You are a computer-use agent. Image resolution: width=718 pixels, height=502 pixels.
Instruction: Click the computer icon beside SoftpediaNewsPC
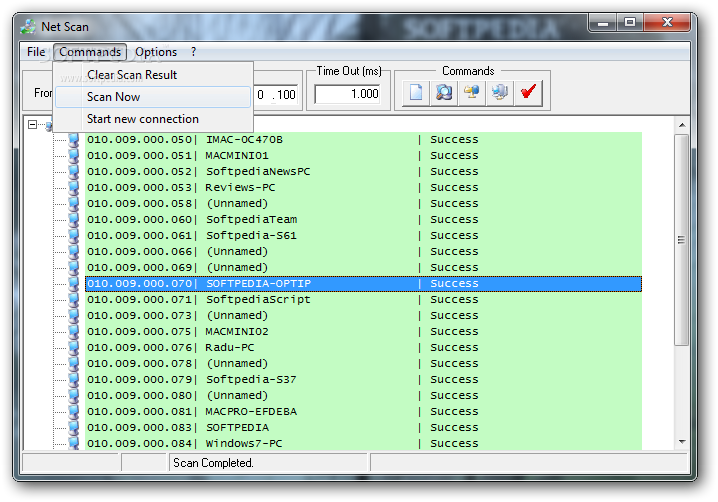tap(73, 171)
